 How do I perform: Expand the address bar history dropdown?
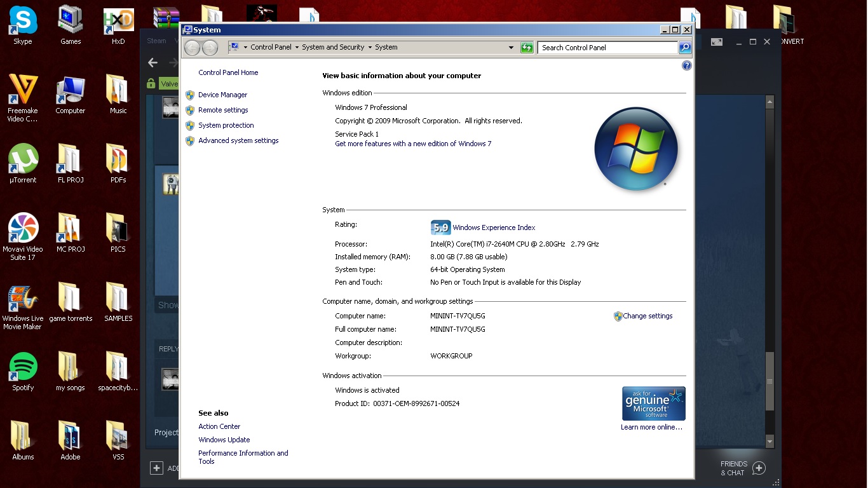pos(511,48)
